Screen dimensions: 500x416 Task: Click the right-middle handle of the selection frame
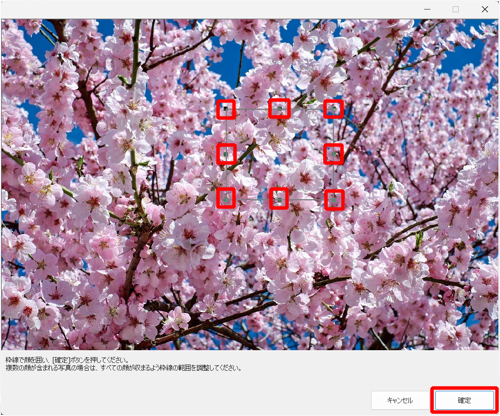pos(333,154)
